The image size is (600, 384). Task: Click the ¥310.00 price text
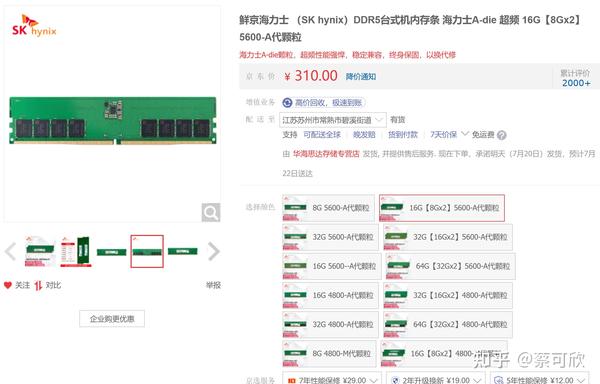[311, 76]
